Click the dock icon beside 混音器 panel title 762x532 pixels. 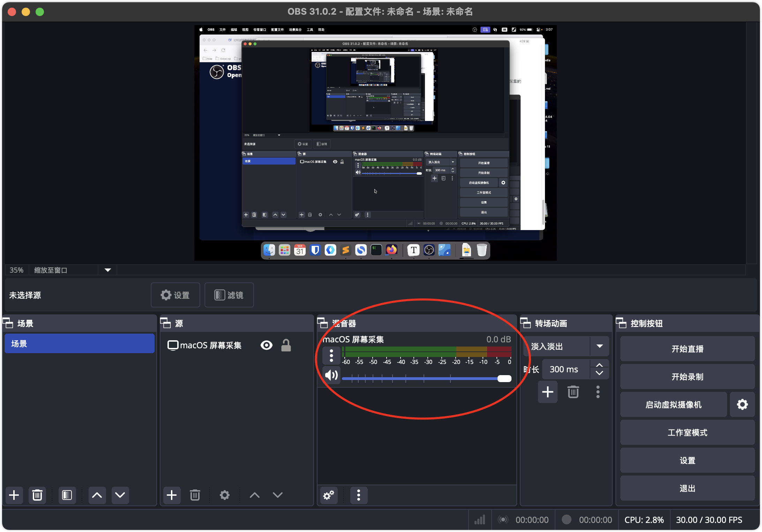pyautogui.click(x=323, y=323)
